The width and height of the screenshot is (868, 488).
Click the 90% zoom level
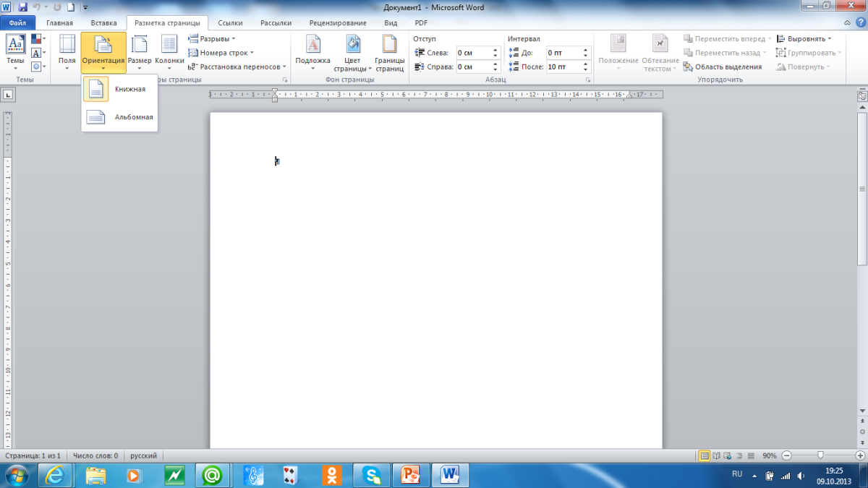pyautogui.click(x=769, y=456)
